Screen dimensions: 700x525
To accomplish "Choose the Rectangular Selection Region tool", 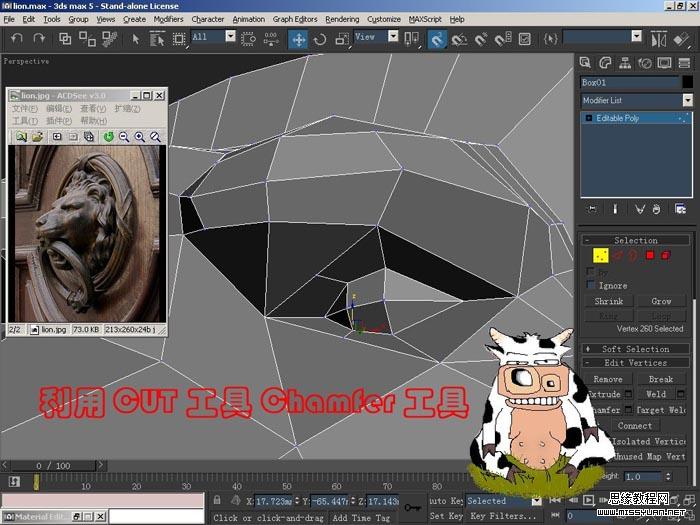I will [x=179, y=39].
